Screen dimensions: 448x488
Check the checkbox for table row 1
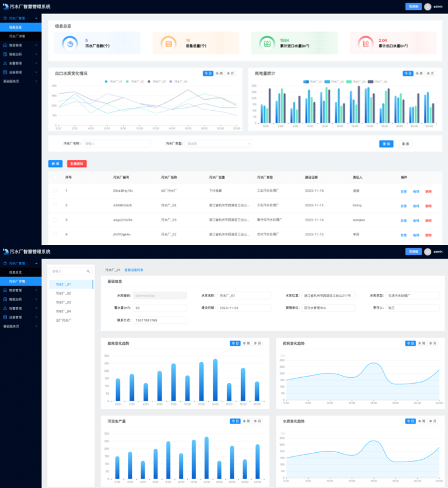tap(55, 191)
